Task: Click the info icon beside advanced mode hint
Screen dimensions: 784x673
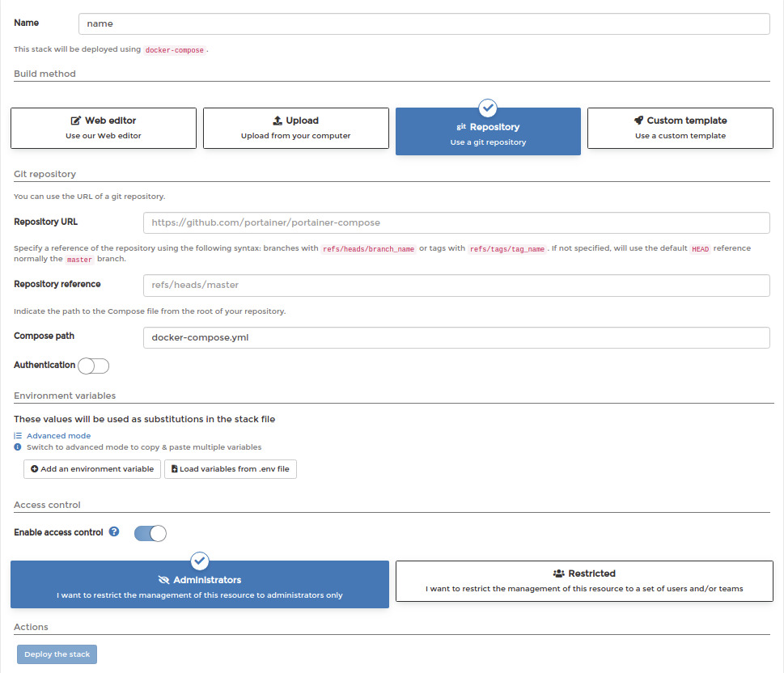Action: point(18,447)
